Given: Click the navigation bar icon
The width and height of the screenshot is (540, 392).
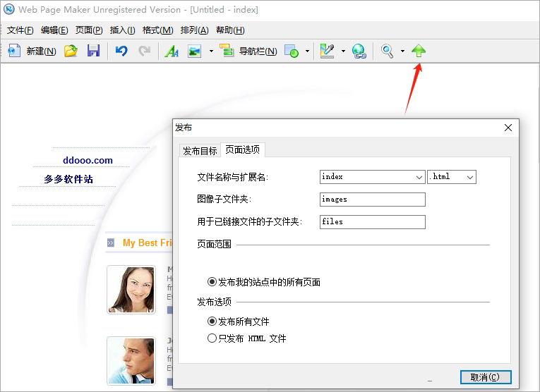Looking at the screenshot, I should click(227, 51).
